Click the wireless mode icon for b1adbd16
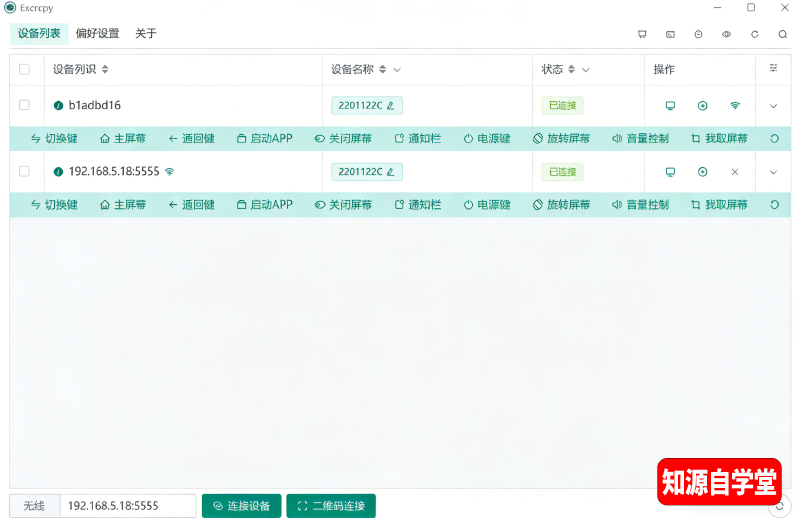The width and height of the screenshot is (800, 520). 735,105
